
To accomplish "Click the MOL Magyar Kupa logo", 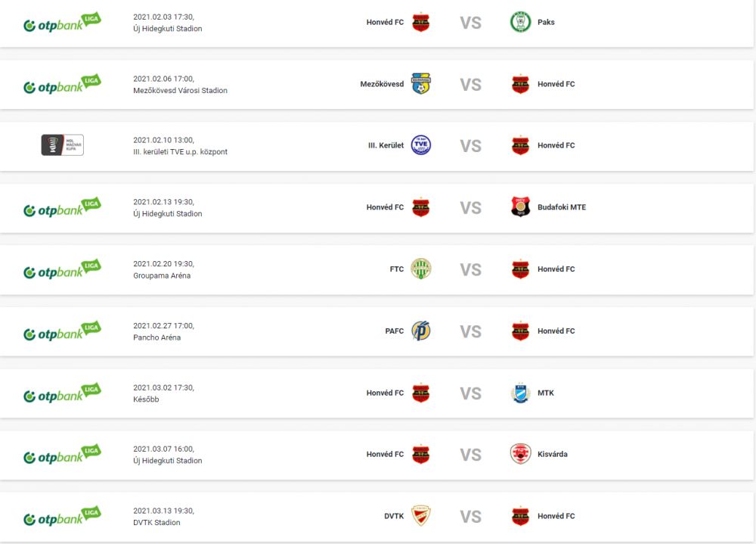I will (x=63, y=145).
